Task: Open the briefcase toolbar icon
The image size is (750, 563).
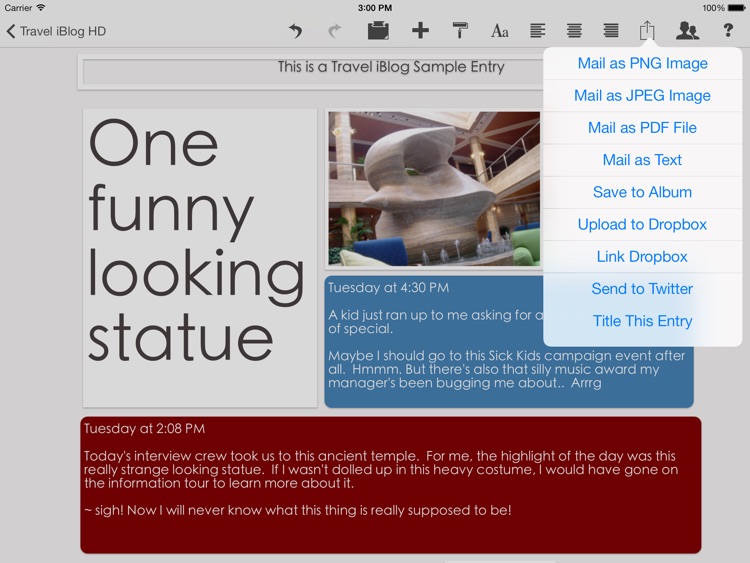Action: 378,30
